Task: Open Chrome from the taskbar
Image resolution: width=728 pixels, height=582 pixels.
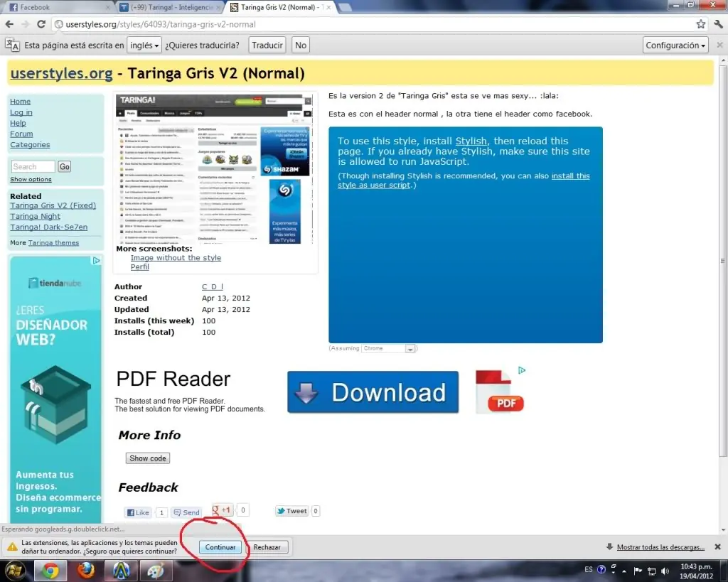Action: coord(50,571)
